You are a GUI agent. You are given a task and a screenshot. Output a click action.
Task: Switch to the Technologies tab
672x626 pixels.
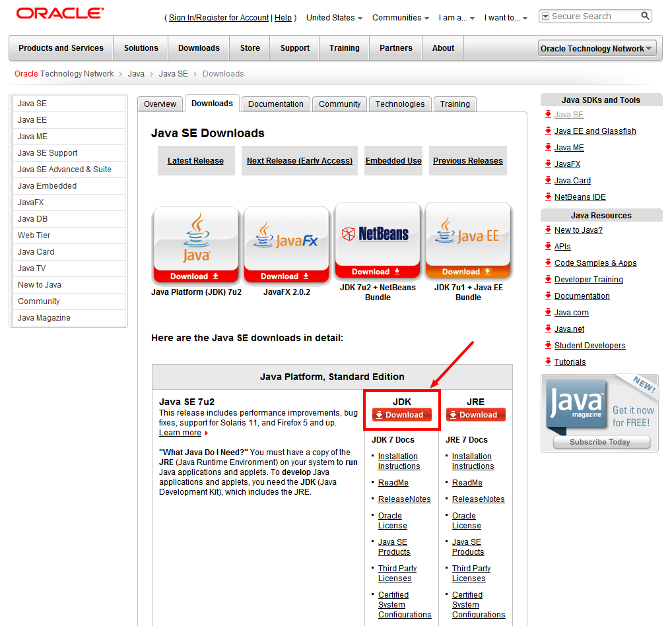tap(400, 104)
